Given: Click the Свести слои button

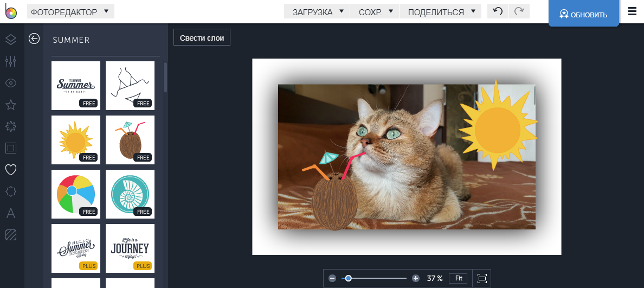Looking at the screenshot, I should pos(202,37).
